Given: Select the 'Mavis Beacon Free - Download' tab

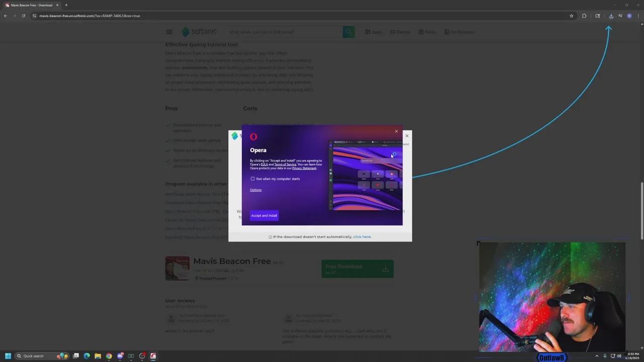Looking at the screenshot, I should (x=31, y=5).
